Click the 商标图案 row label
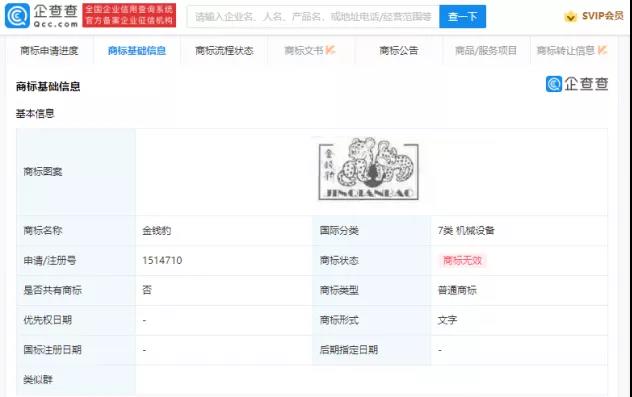Screen dimensions: 632x397 pos(76,172)
